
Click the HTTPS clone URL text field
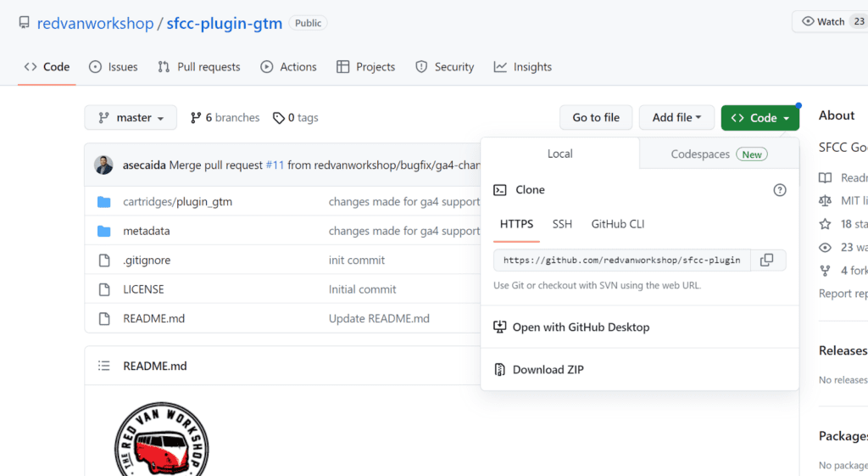pyautogui.click(x=621, y=260)
